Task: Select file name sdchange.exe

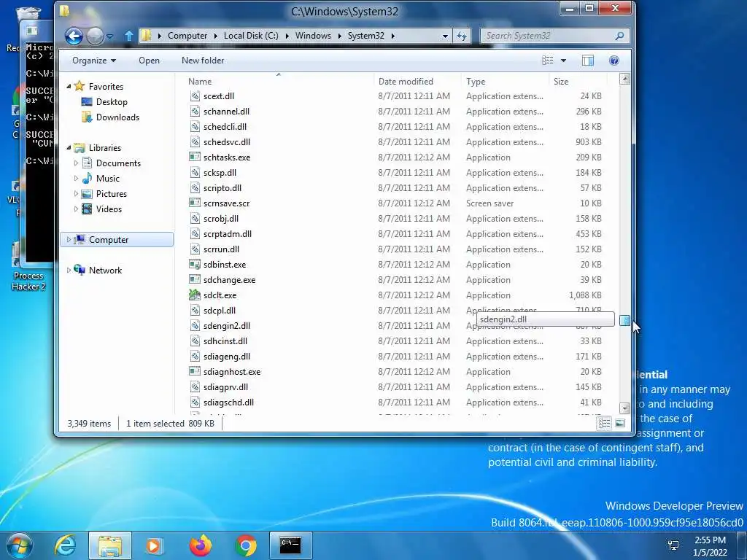Action: click(229, 279)
